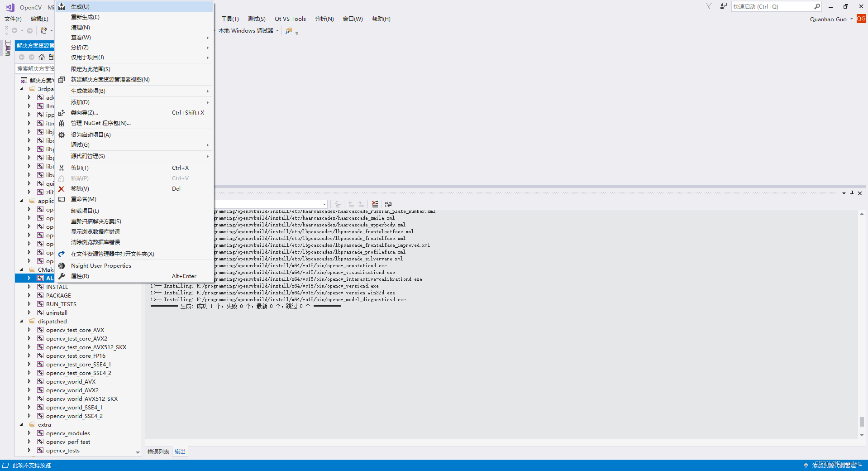868x471 pixels.
Task: Click New Solution Explorer View icon
Action: tap(62, 80)
